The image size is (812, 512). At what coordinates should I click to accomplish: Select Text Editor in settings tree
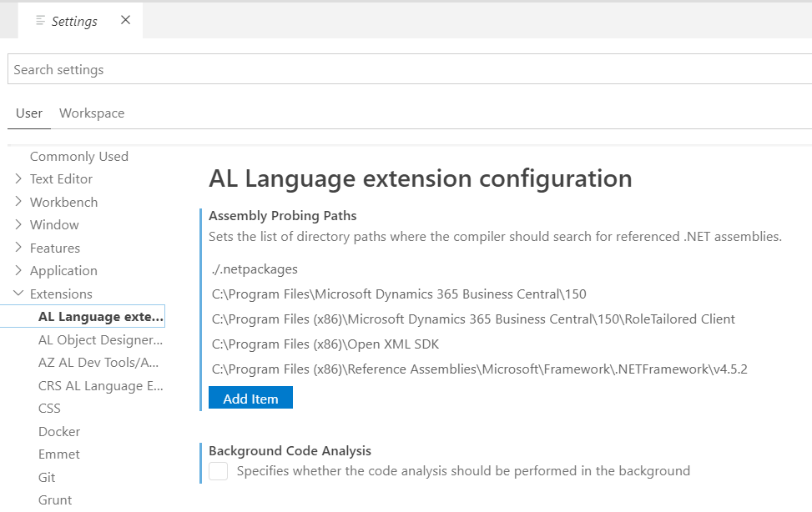(x=61, y=179)
